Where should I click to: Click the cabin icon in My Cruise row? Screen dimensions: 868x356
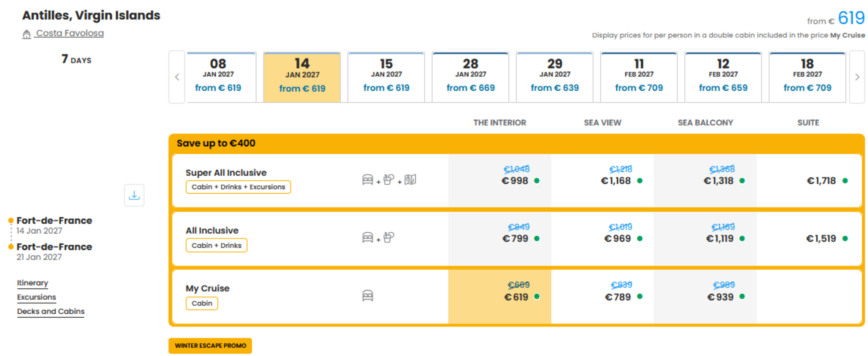(x=368, y=295)
